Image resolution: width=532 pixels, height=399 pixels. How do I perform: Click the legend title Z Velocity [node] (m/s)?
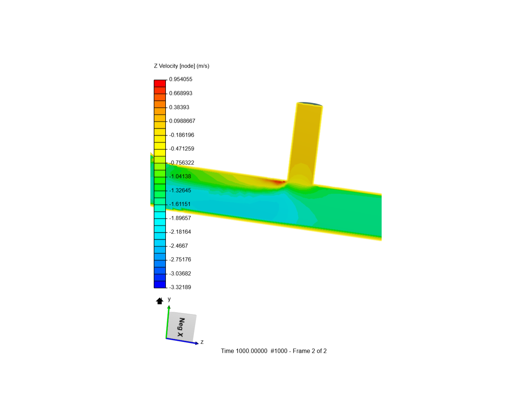tap(181, 66)
